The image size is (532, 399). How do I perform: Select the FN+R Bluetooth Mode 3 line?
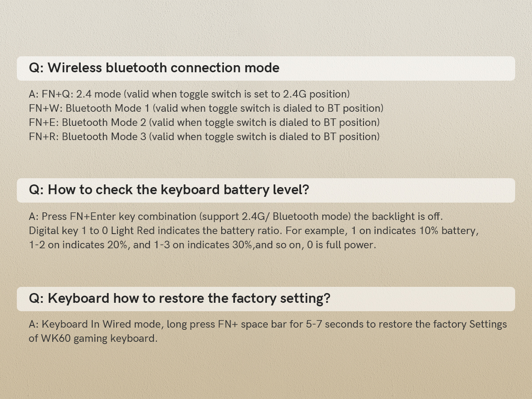204,137
